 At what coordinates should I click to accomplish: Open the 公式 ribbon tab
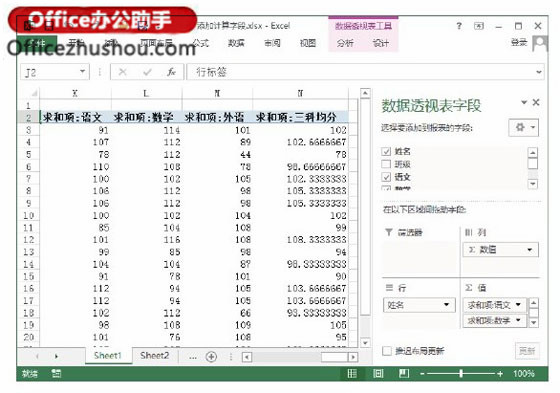click(200, 43)
